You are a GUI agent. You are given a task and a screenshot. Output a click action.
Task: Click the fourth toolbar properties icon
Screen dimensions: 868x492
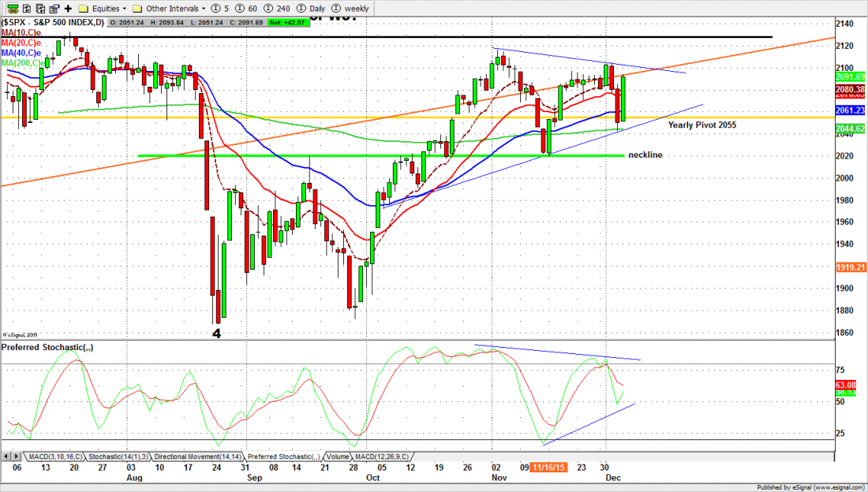[53, 9]
